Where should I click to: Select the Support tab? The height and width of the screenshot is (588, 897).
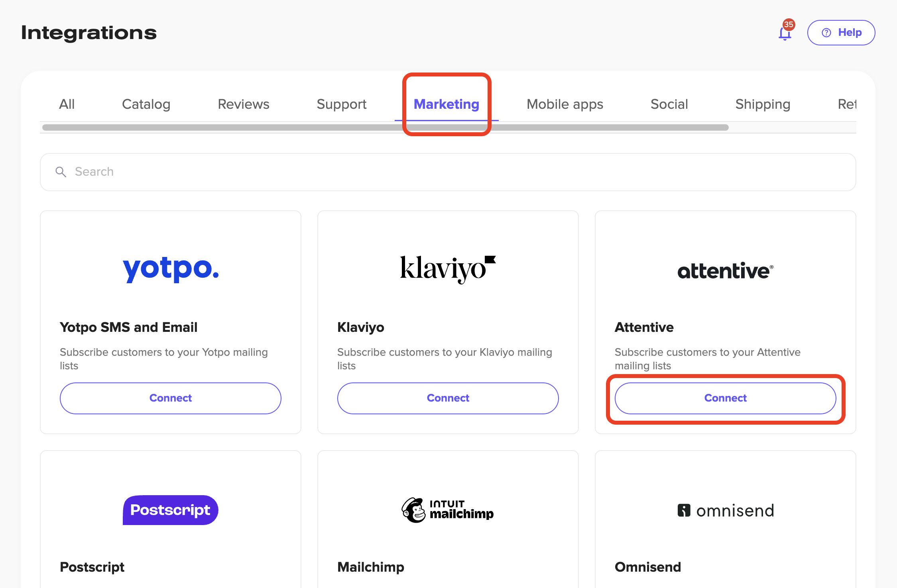point(341,104)
